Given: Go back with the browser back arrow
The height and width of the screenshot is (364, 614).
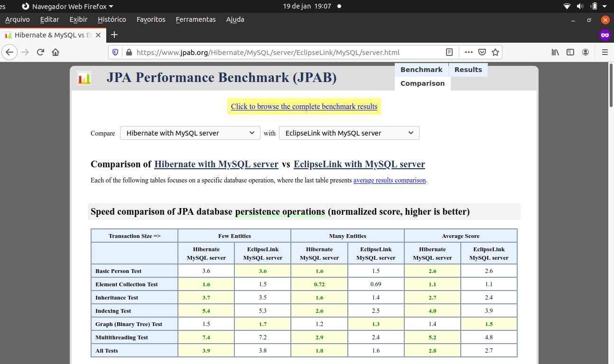Looking at the screenshot, I should 10,52.
